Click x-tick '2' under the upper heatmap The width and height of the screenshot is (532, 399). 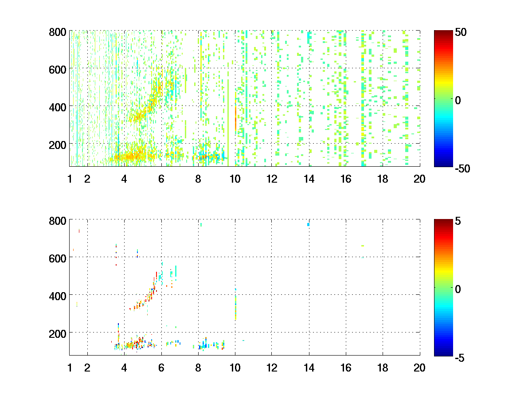pos(87,179)
